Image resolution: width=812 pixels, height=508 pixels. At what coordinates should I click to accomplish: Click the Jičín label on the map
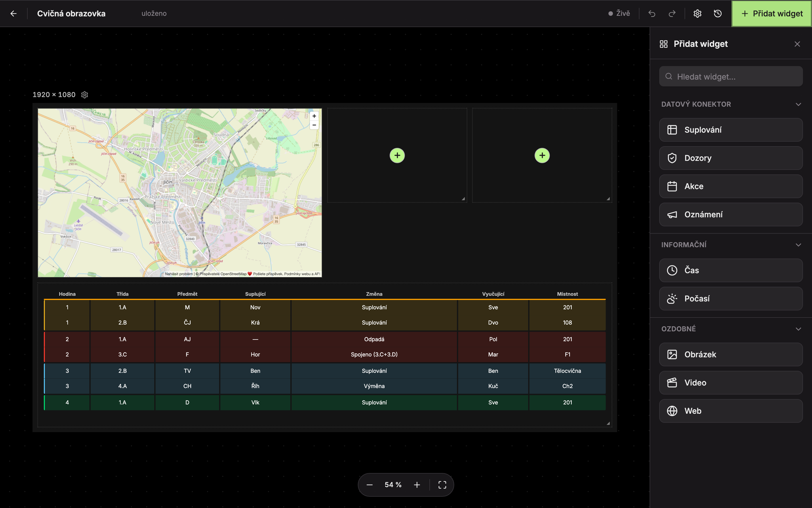[168, 182]
